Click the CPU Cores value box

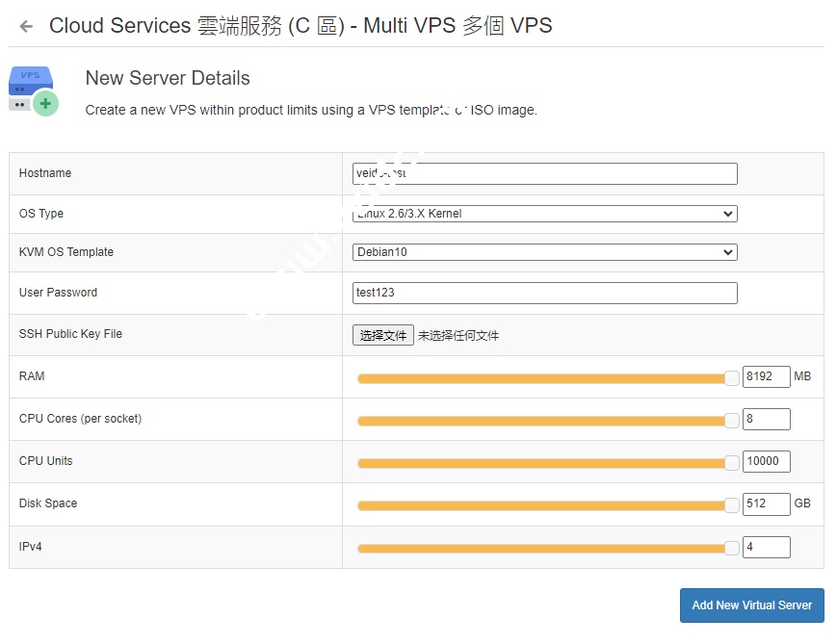[766, 419]
